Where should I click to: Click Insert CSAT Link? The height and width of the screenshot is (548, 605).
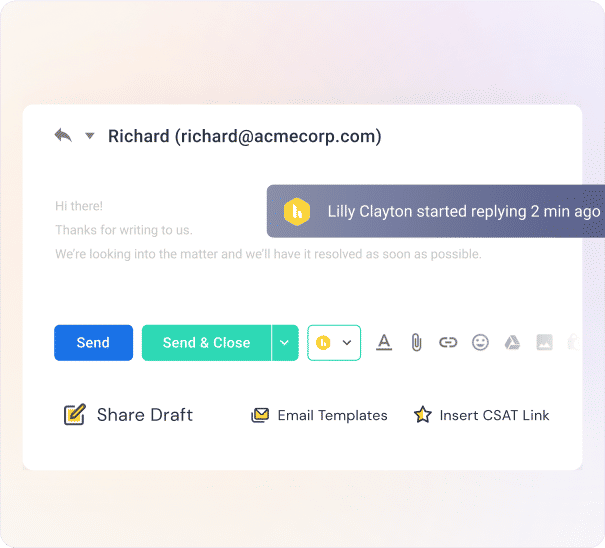point(481,415)
